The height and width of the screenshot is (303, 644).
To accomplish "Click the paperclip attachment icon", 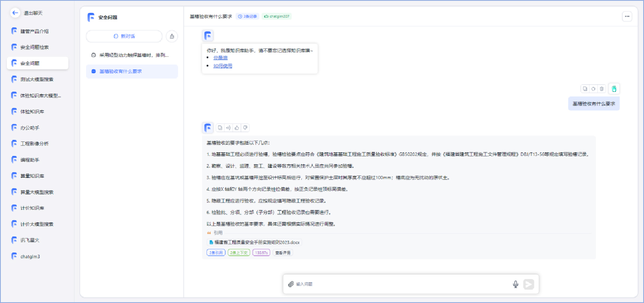I will pyautogui.click(x=291, y=284).
